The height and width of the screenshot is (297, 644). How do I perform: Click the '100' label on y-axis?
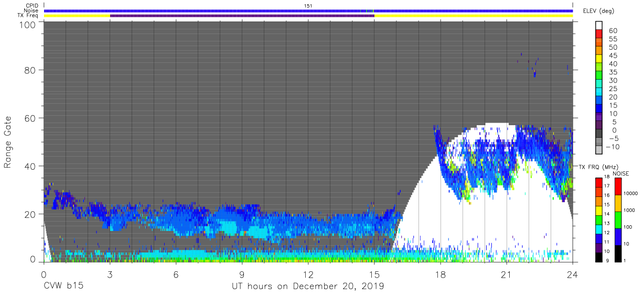(28, 25)
